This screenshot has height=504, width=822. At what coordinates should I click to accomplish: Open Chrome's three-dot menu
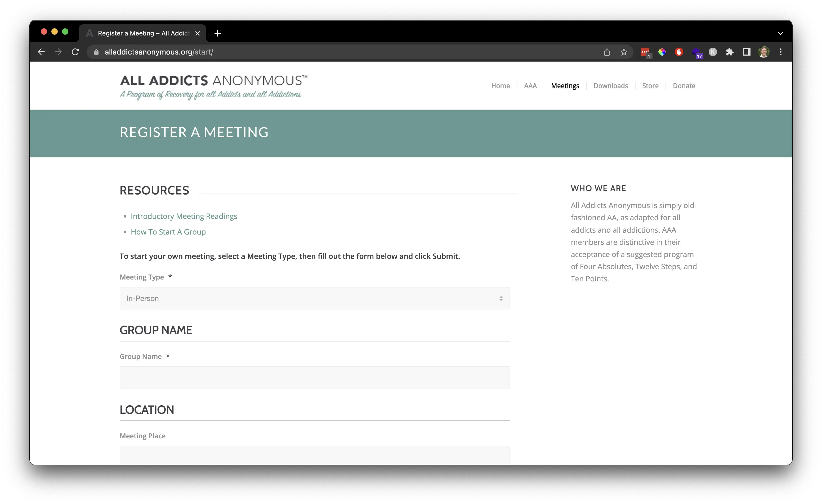781,52
